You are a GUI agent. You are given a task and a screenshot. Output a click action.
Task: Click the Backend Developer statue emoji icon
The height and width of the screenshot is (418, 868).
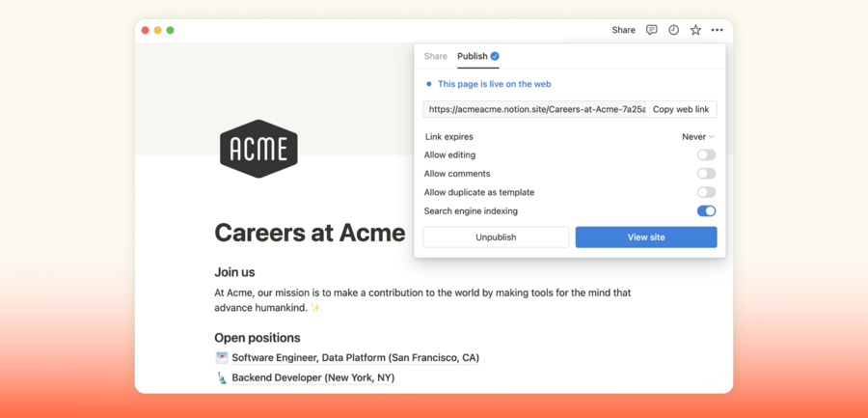[222, 377]
